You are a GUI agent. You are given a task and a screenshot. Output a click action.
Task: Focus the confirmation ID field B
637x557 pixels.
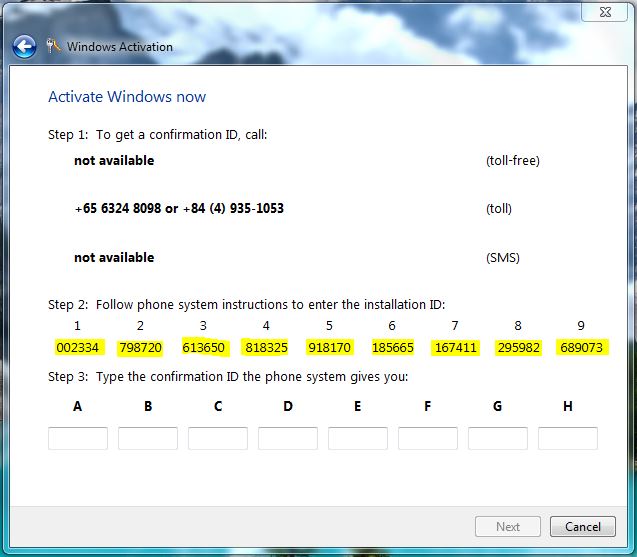[x=148, y=438]
